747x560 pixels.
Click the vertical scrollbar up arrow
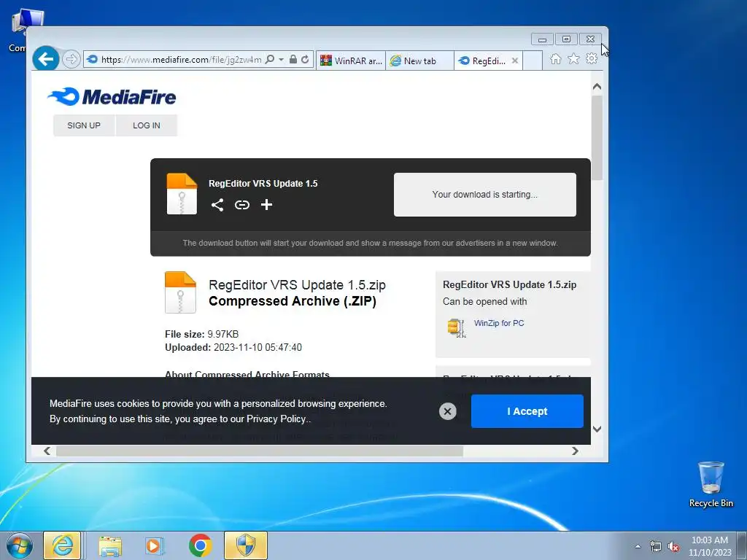pyautogui.click(x=597, y=87)
